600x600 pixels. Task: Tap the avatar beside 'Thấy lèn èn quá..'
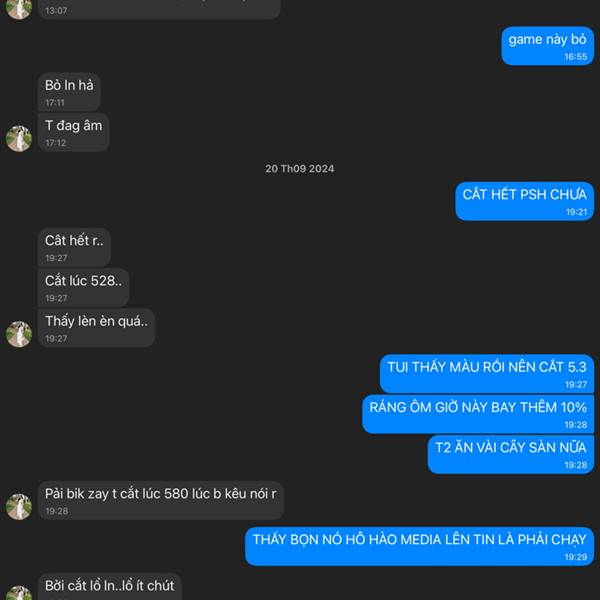(x=19, y=334)
